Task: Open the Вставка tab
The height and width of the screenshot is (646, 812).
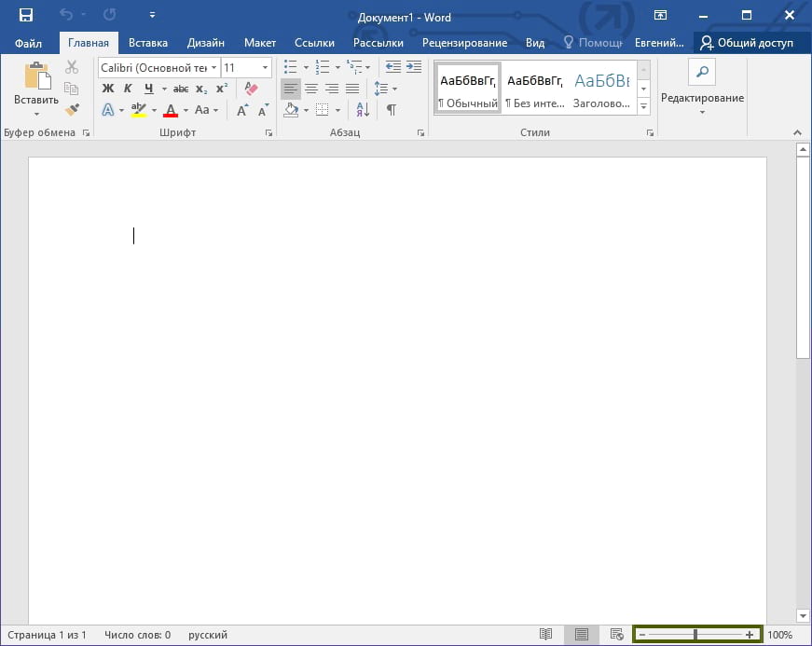Action: pyautogui.click(x=148, y=43)
